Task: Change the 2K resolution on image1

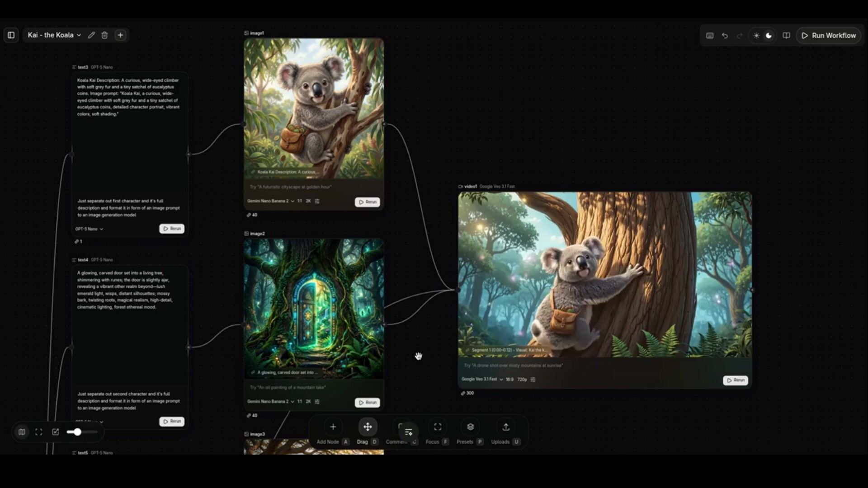Action: (308, 201)
